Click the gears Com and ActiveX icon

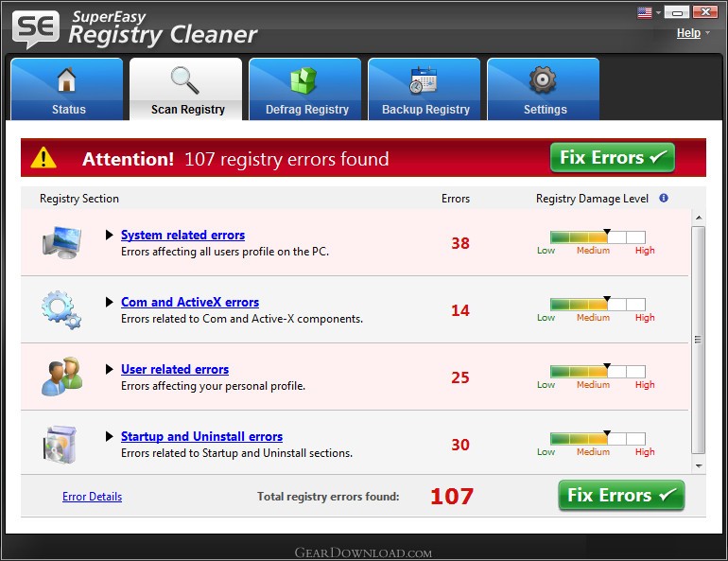pyautogui.click(x=61, y=309)
